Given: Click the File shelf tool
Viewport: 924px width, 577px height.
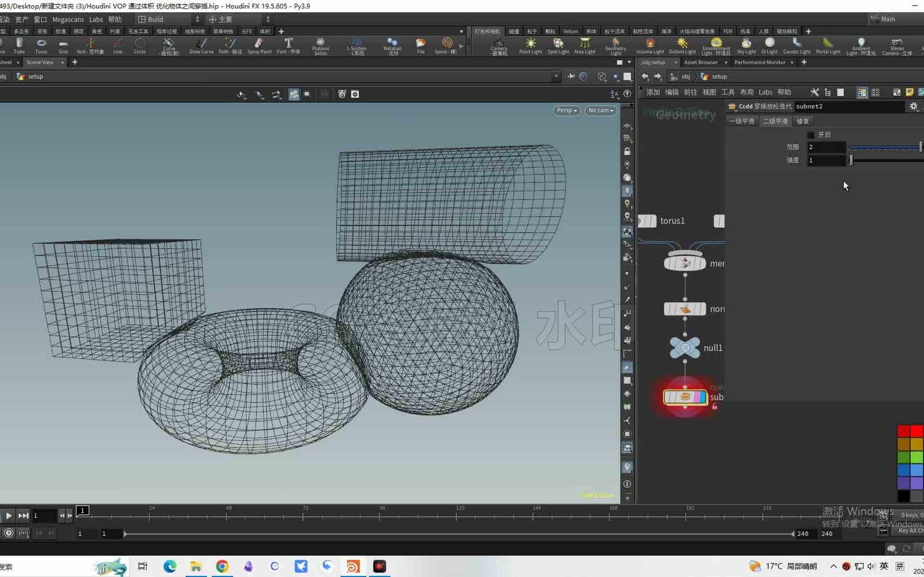Looking at the screenshot, I should coord(420,46).
